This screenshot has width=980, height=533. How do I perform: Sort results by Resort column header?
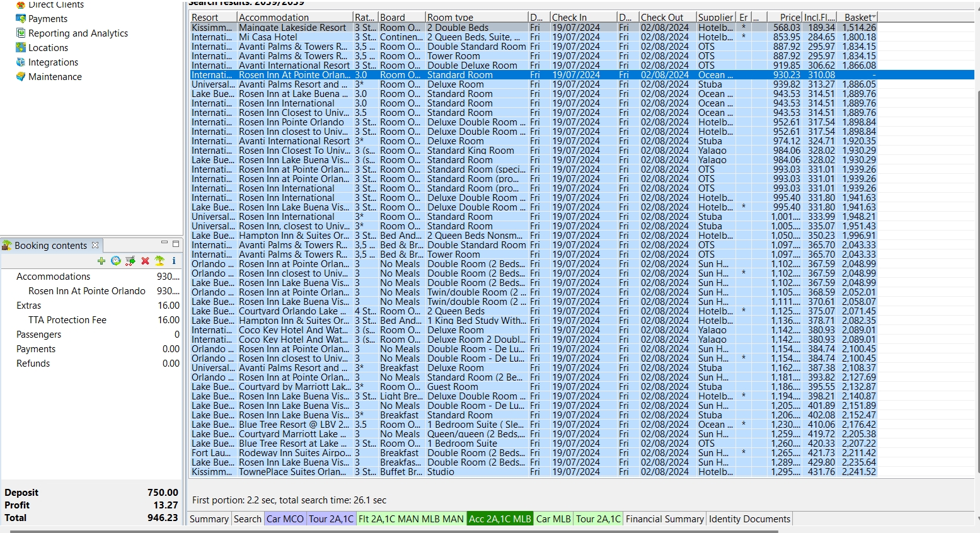click(213, 17)
